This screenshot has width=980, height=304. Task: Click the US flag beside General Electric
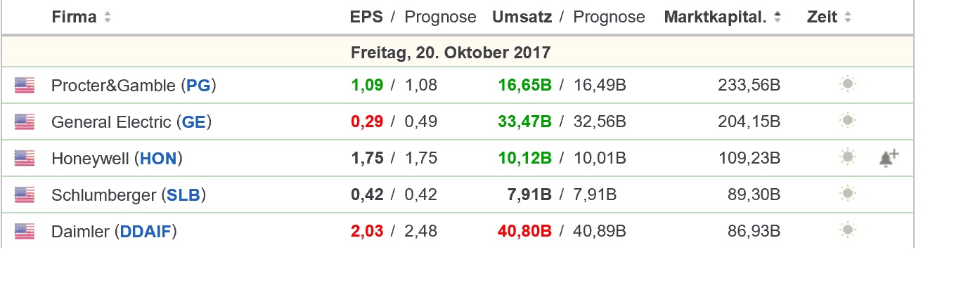25,121
